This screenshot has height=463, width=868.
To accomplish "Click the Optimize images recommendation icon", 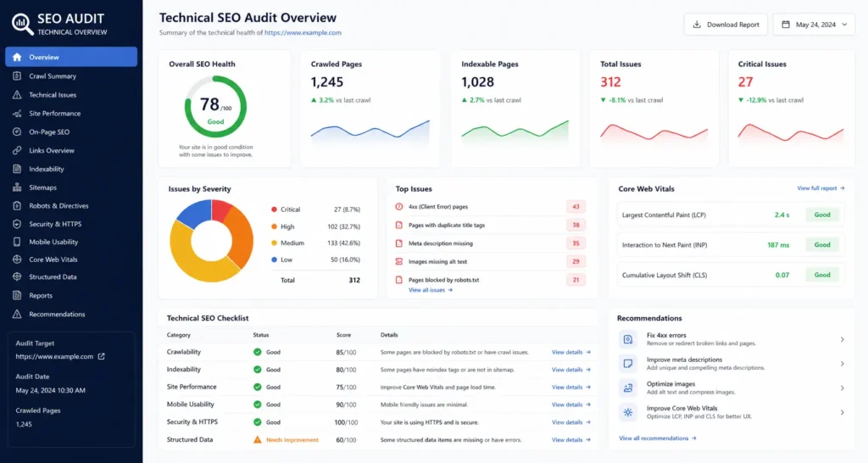I will [628, 388].
